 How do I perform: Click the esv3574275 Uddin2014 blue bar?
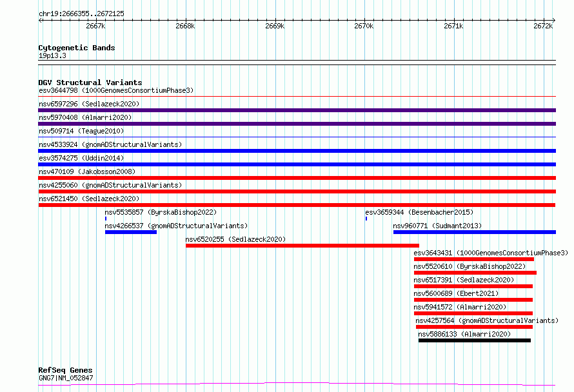297,164
